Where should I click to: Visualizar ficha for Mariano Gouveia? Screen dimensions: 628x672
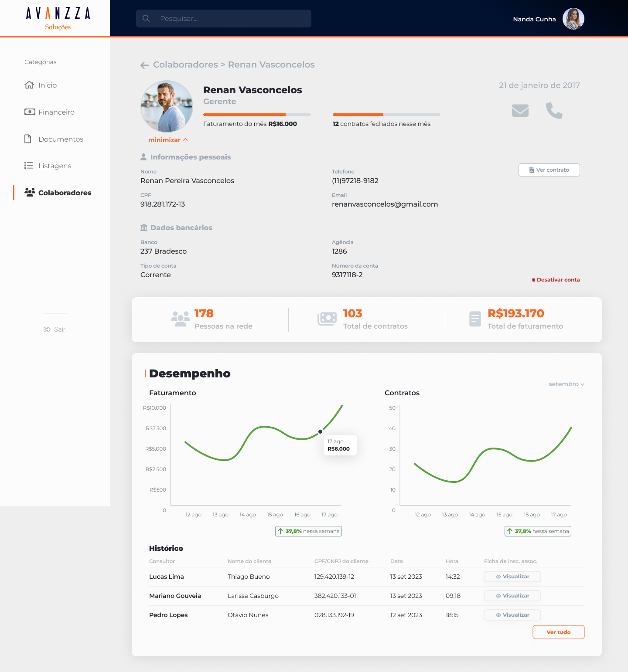[512, 596]
